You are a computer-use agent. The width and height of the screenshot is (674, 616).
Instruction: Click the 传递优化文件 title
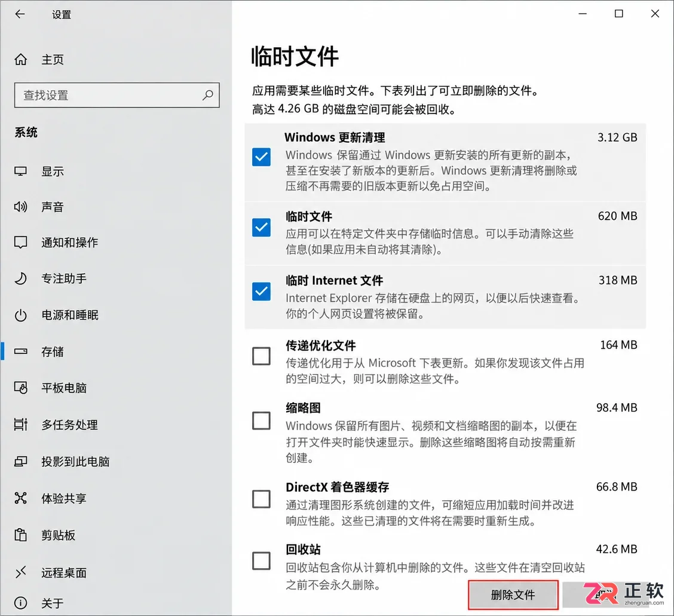pos(321,345)
